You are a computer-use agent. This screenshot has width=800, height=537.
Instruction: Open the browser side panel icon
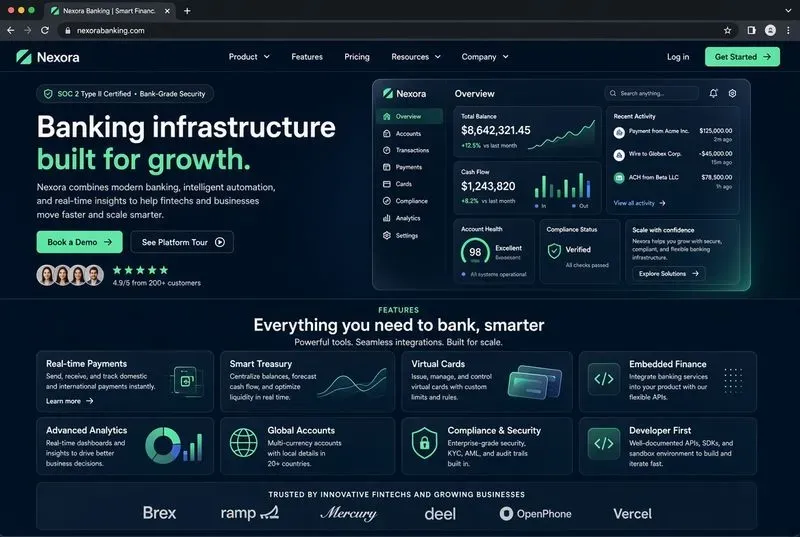(752, 31)
